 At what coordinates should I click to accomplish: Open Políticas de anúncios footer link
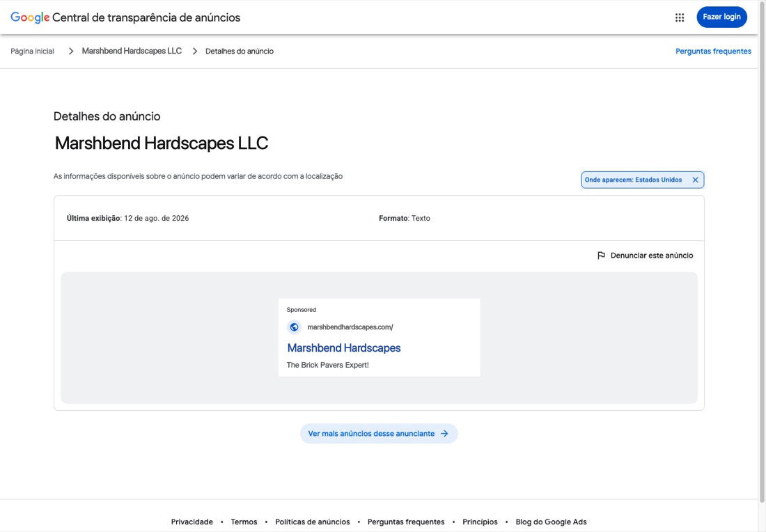[313, 522]
